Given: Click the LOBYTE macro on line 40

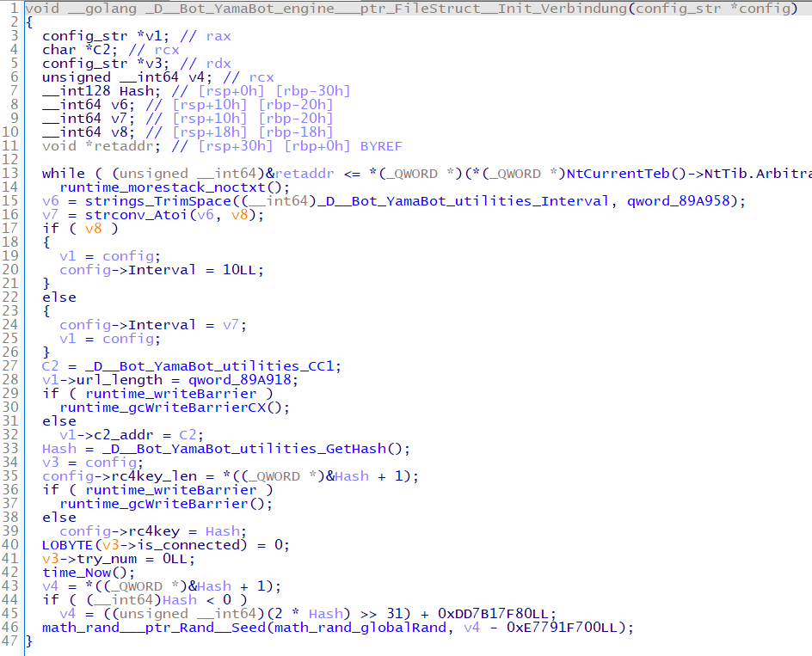Looking at the screenshot, I should 67,545.
